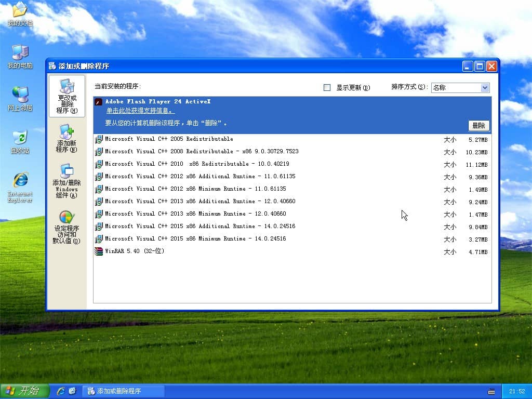Toggle the Show Updates checkbox
This screenshot has width=532, height=399.
point(327,88)
